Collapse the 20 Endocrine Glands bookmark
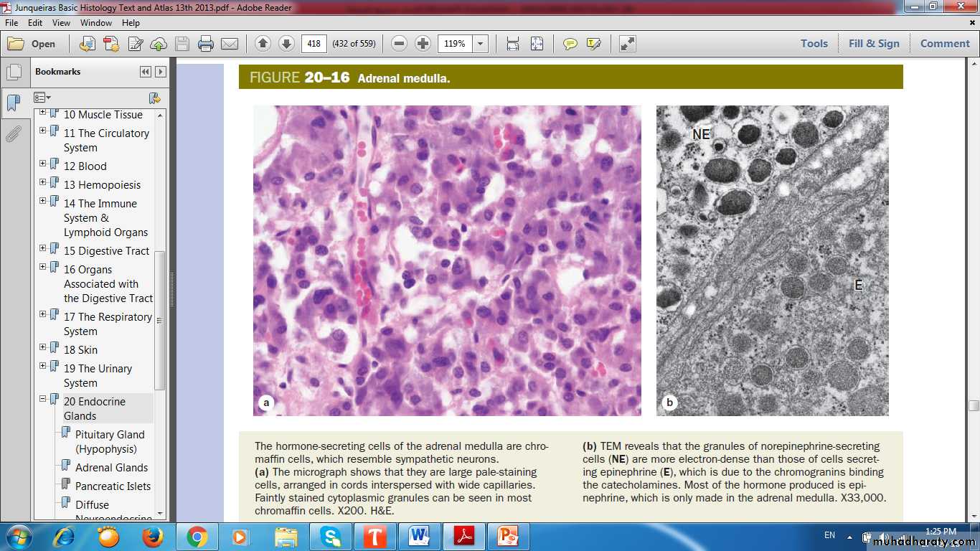 pos(43,399)
